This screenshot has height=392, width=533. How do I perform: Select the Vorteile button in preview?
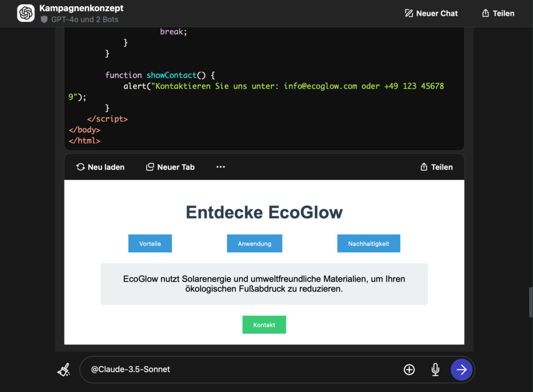click(150, 244)
